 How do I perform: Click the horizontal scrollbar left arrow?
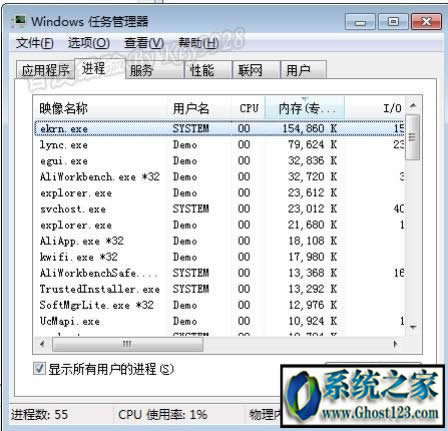pyautogui.click(x=42, y=344)
